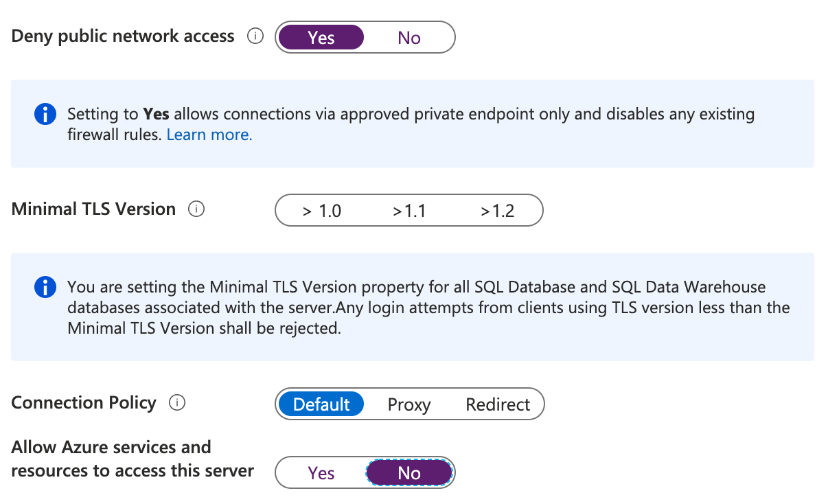
Task: Set Deny public network access to No
Action: coord(409,38)
